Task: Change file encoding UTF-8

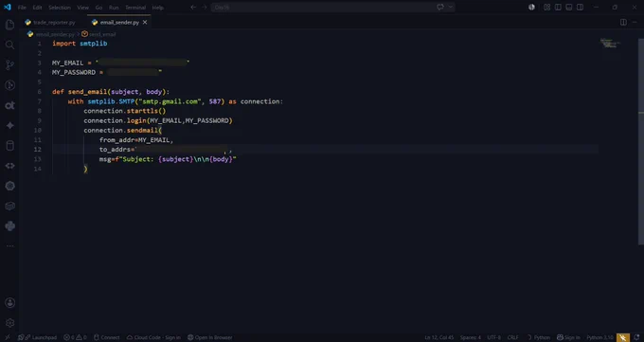Action: (494, 337)
